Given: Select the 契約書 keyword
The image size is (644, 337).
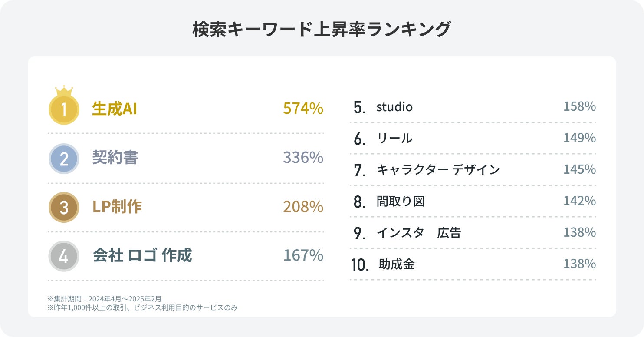Looking at the screenshot, I should point(115,158).
